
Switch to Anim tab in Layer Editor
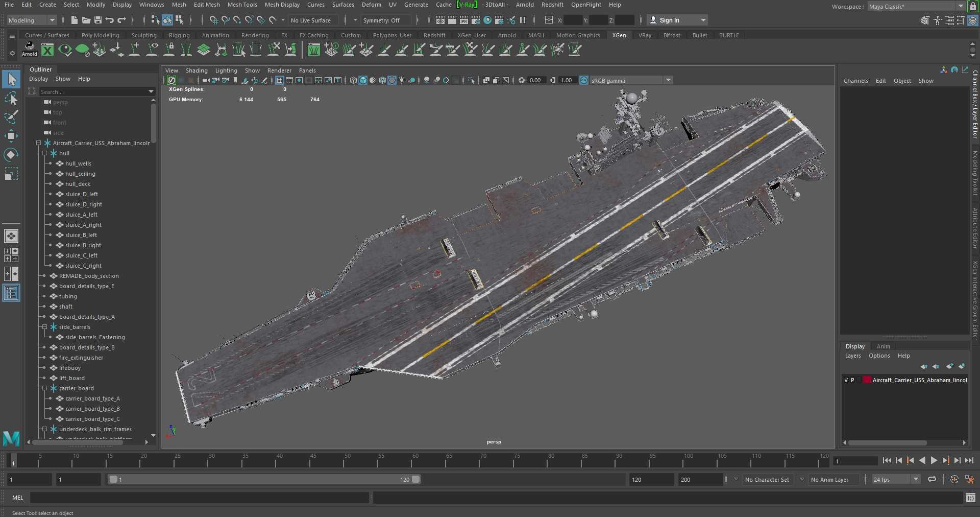883,346
